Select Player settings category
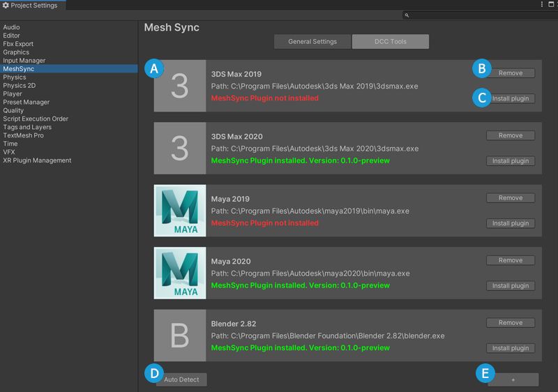Viewport: 558px width, 392px height. pos(68,94)
